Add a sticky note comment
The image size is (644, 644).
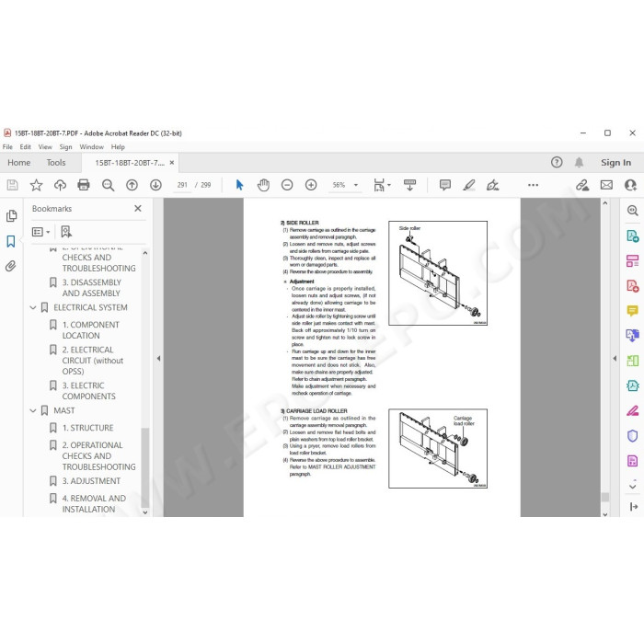click(444, 185)
